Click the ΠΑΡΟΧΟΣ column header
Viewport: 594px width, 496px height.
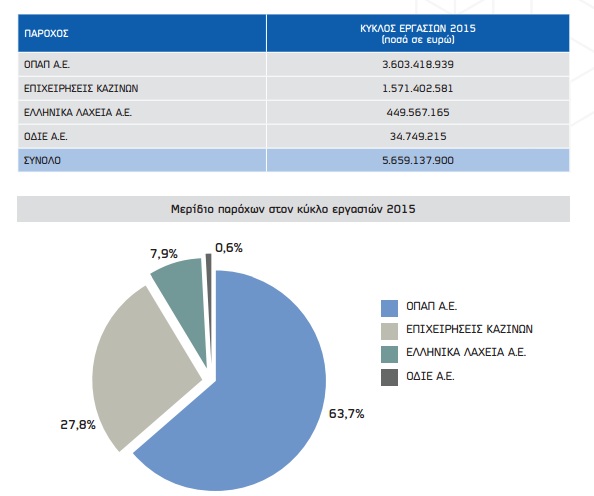[142, 33]
